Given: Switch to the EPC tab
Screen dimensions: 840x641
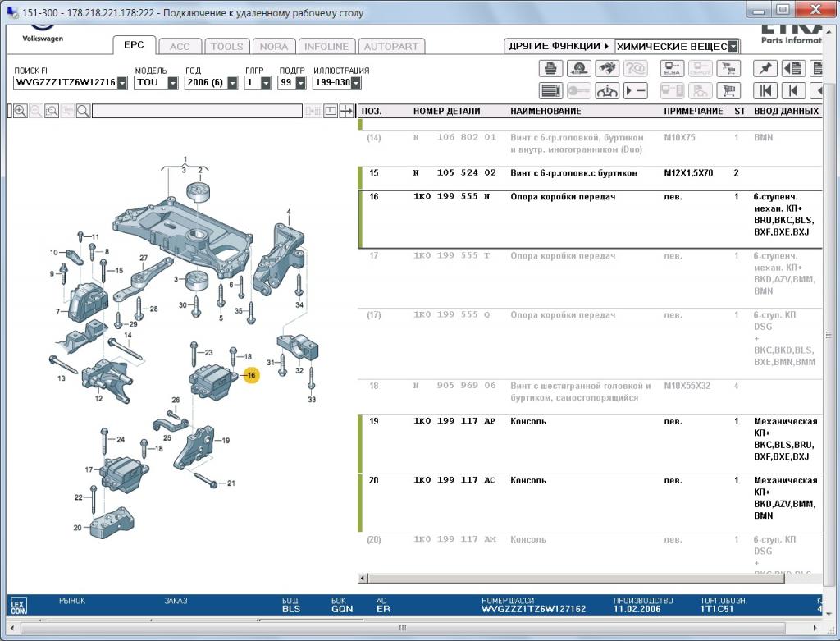Looking at the screenshot, I should click(x=134, y=45).
